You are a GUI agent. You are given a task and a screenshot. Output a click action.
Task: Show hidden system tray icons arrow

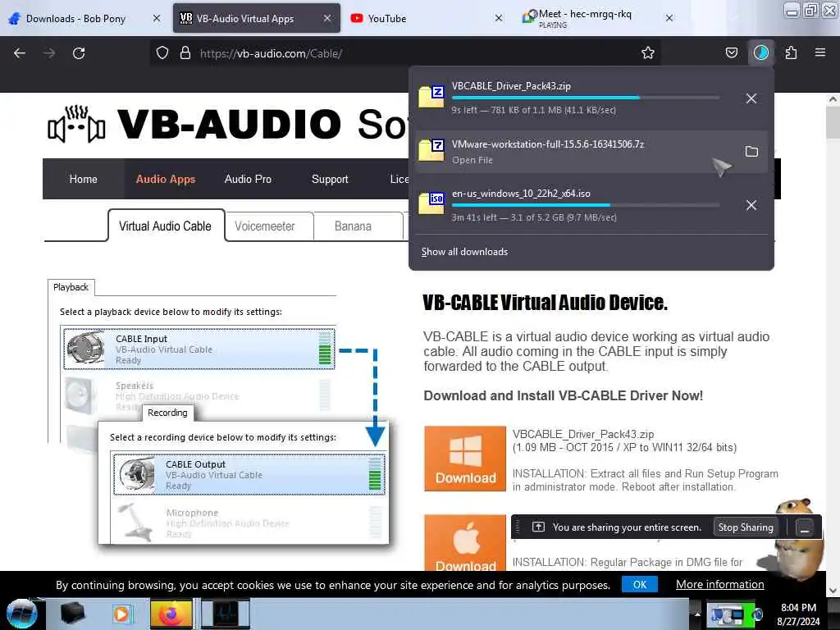click(x=697, y=614)
